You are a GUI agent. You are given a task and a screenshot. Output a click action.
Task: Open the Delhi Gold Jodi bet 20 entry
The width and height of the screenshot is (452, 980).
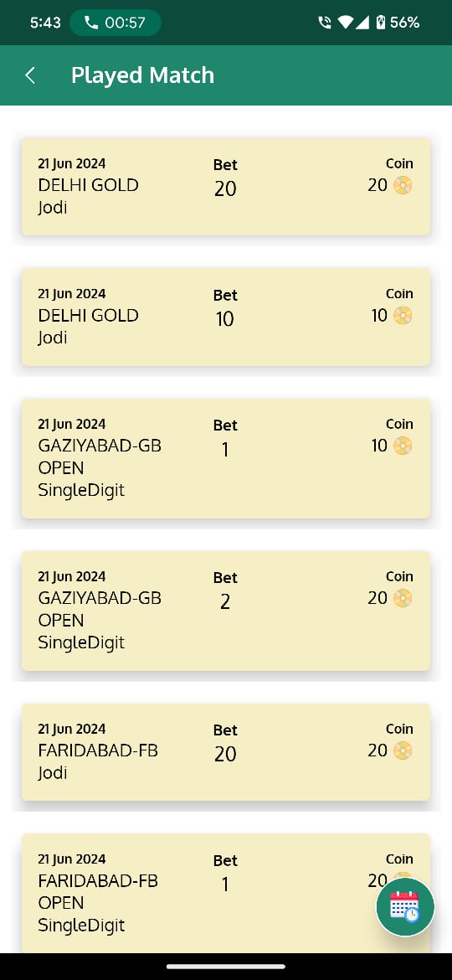(226, 186)
